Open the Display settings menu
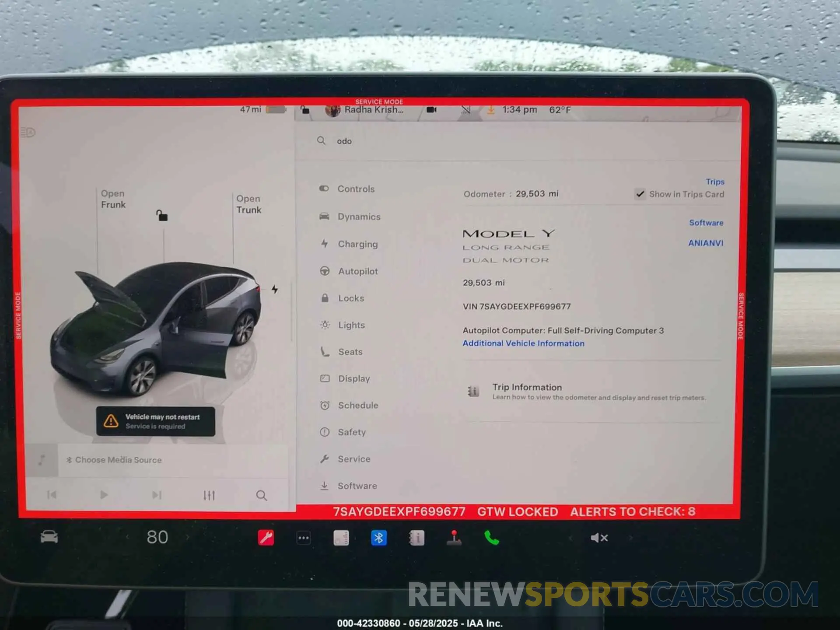The width and height of the screenshot is (840, 630). tap(345, 378)
